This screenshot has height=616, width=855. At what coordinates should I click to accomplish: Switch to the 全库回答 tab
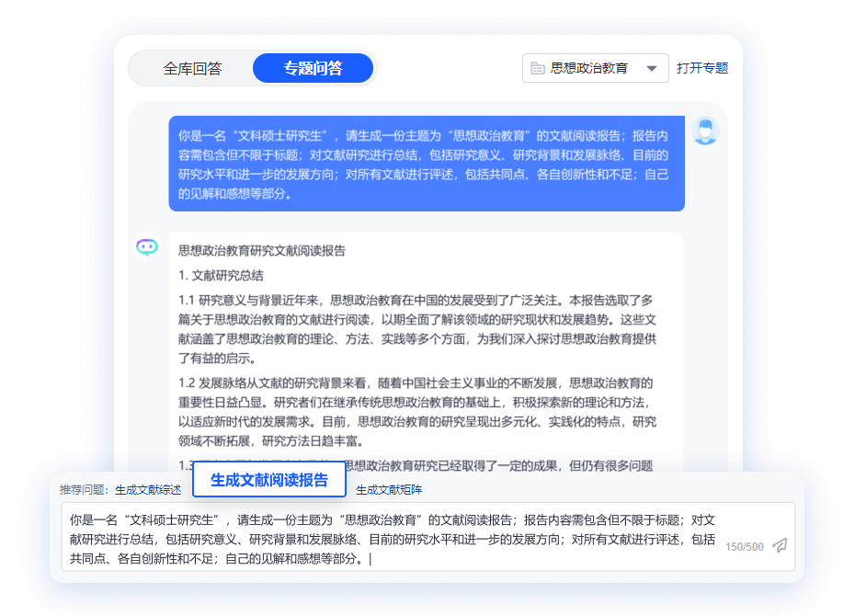click(193, 67)
